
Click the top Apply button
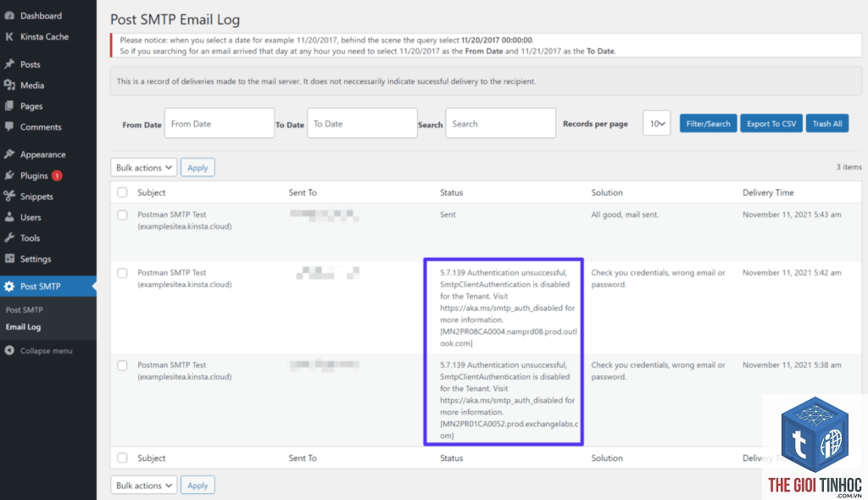198,168
